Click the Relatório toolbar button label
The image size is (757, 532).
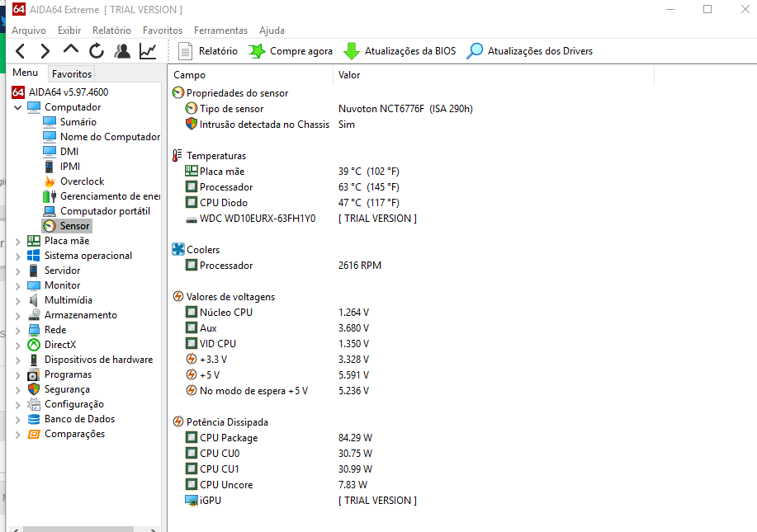coord(218,51)
